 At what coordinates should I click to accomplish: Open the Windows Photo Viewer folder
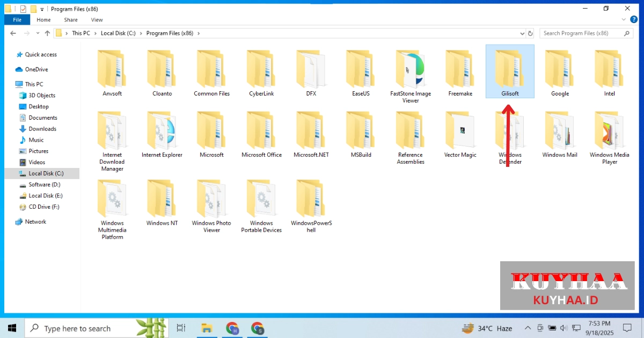(212, 206)
